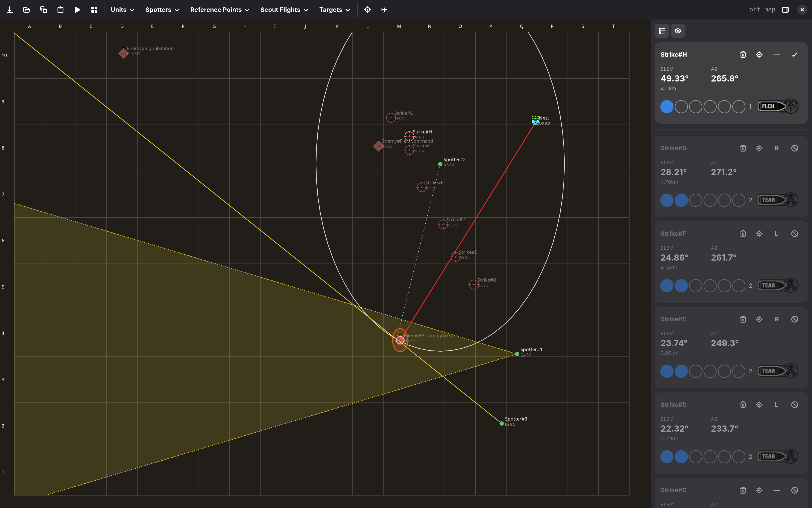Select the Spotter#3 green marker on map

tap(502, 424)
